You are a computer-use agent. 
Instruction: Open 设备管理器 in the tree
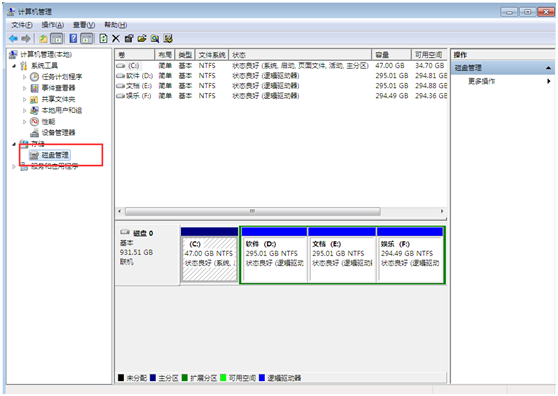[58, 133]
